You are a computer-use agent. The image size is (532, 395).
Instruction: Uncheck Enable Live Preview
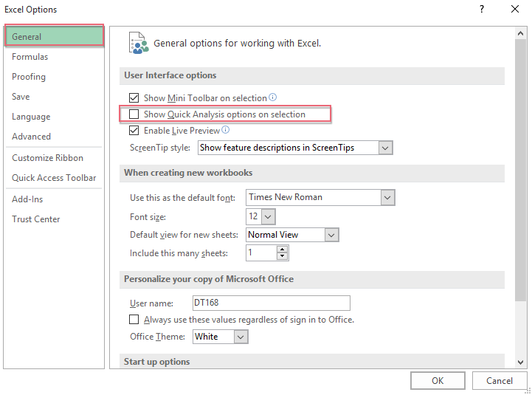(134, 131)
